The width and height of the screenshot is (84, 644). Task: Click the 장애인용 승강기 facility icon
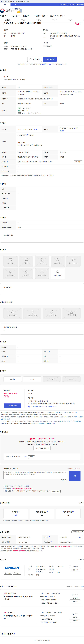coord(32,313)
